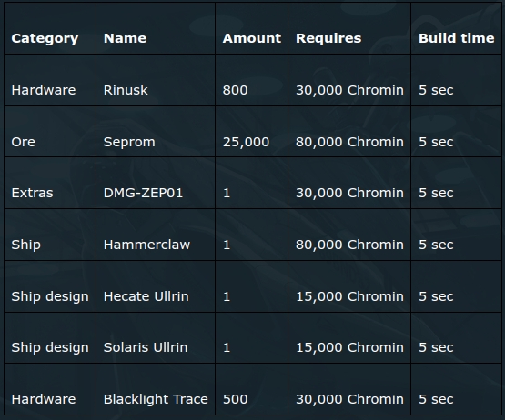Click the Build time column header
505x420 pixels.
click(457, 38)
